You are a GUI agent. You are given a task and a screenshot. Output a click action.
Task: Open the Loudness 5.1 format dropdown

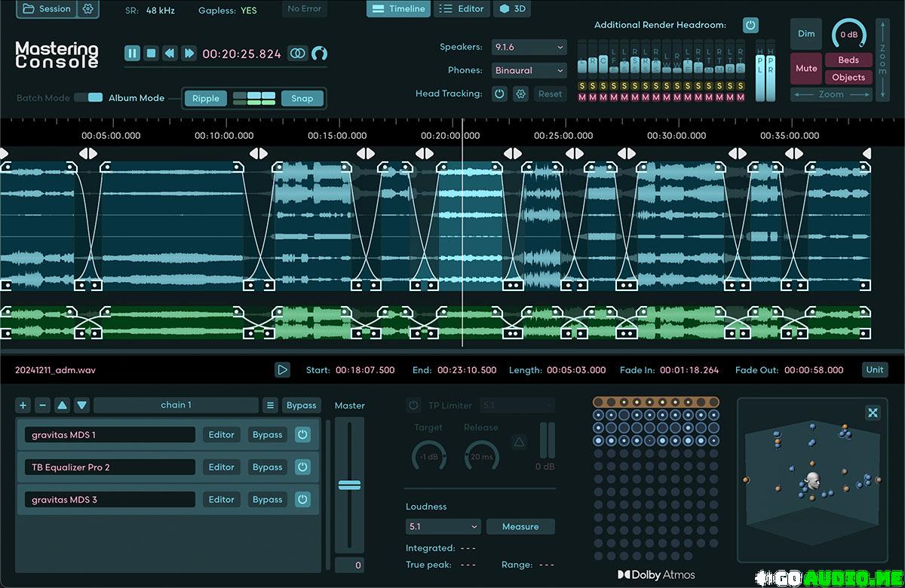click(x=443, y=526)
